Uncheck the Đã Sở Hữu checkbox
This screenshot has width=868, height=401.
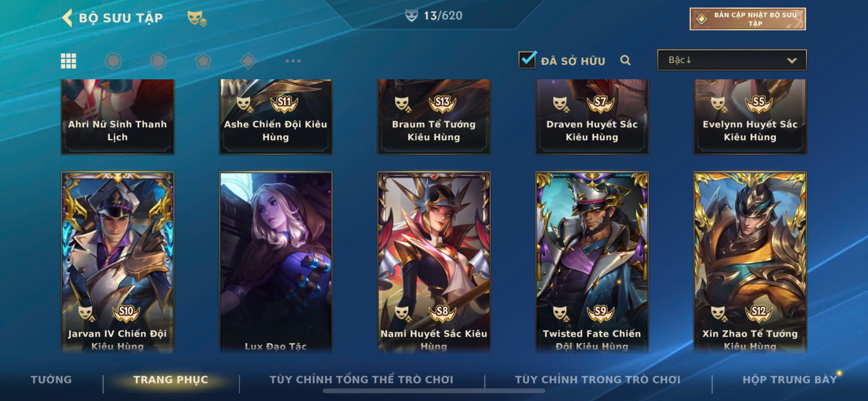click(527, 60)
